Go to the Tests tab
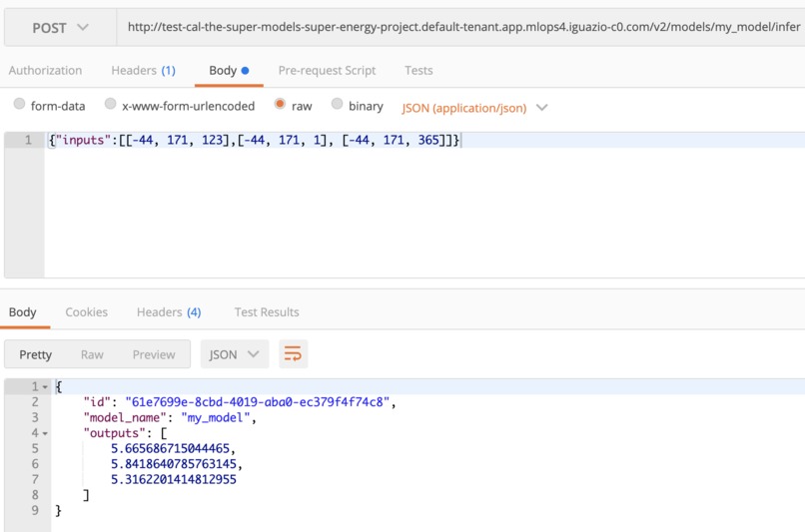This screenshot has width=805, height=532. click(418, 70)
